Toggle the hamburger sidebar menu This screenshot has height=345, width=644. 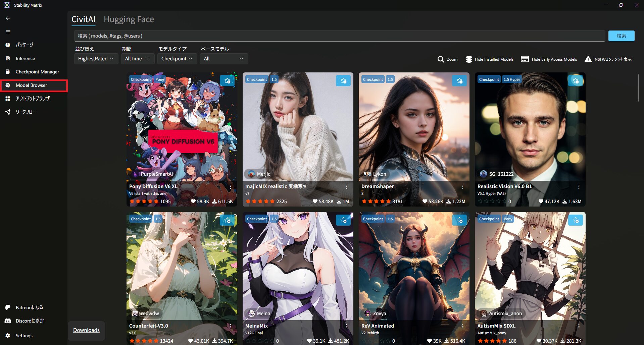click(x=8, y=32)
